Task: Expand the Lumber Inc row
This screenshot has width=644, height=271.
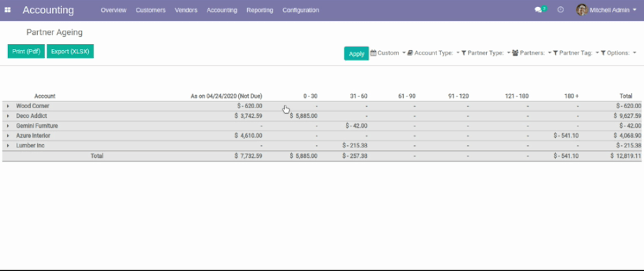Action: point(8,145)
